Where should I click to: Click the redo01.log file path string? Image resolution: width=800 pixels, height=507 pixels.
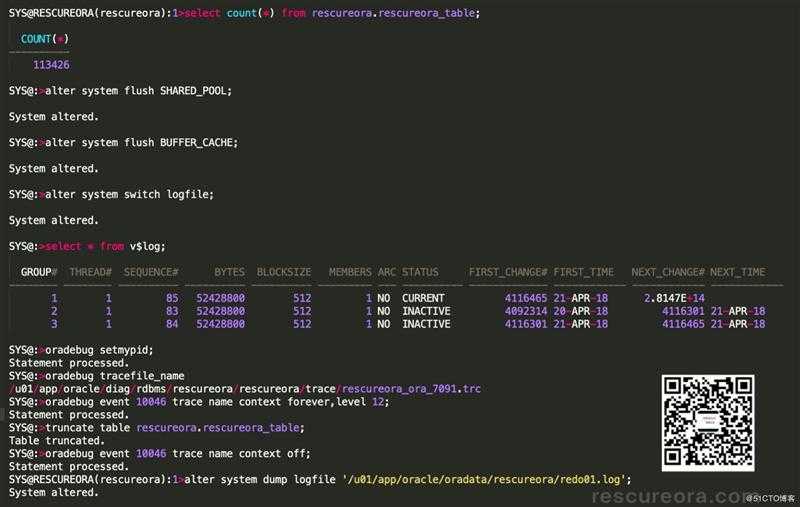(x=484, y=479)
